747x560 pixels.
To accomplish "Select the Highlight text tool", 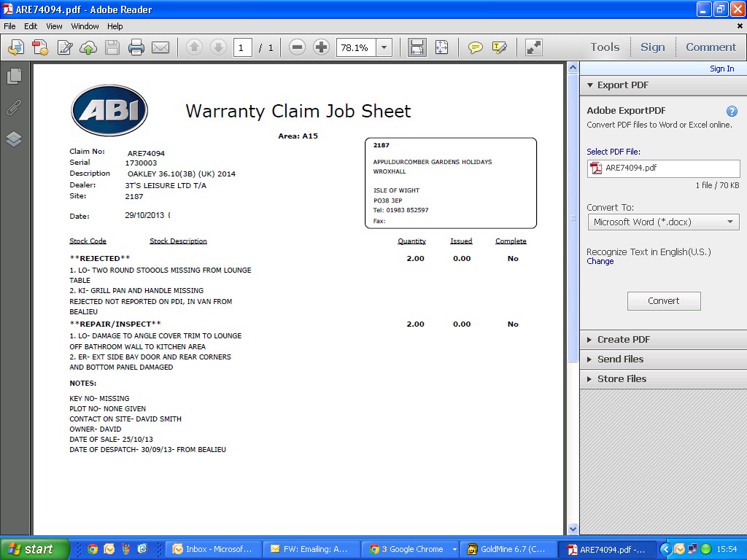I will (x=500, y=47).
